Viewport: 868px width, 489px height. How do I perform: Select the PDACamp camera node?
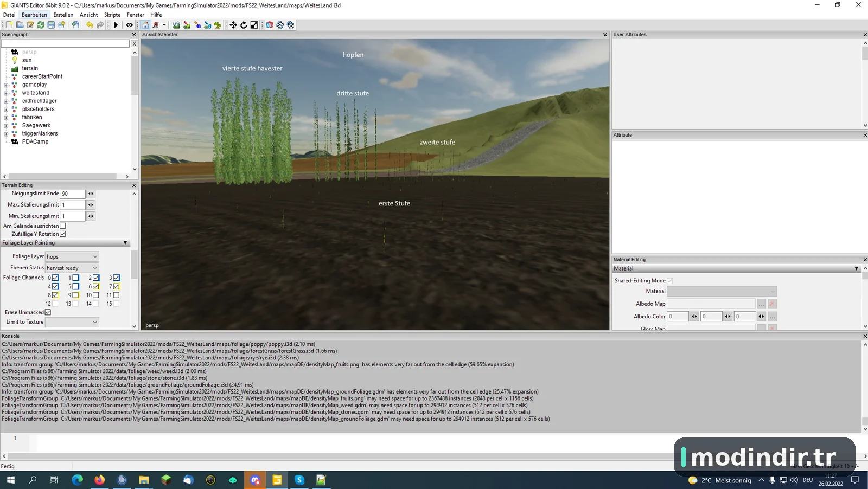[35, 141]
